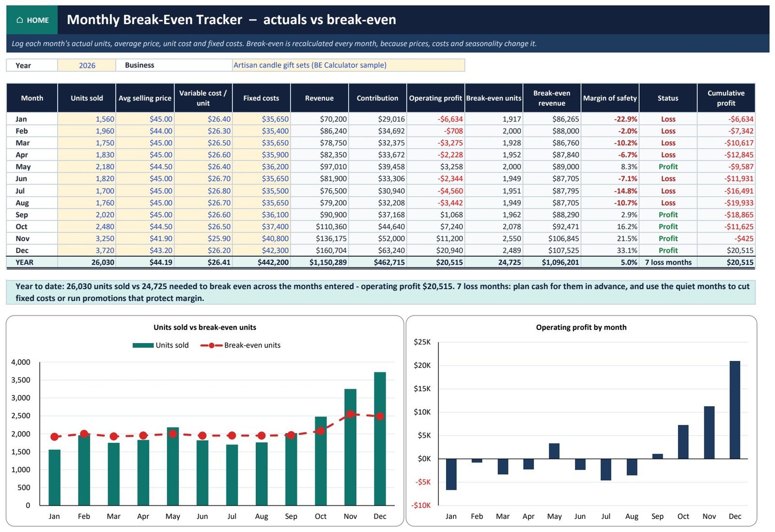Select the Business name cell Artisan candle gift sets
The image size is (775, 532).
tap(348, 65)
